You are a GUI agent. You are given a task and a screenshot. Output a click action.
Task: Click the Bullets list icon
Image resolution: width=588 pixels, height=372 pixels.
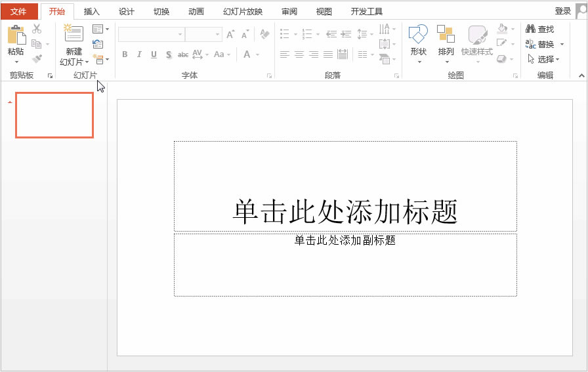tap(285, 34)
